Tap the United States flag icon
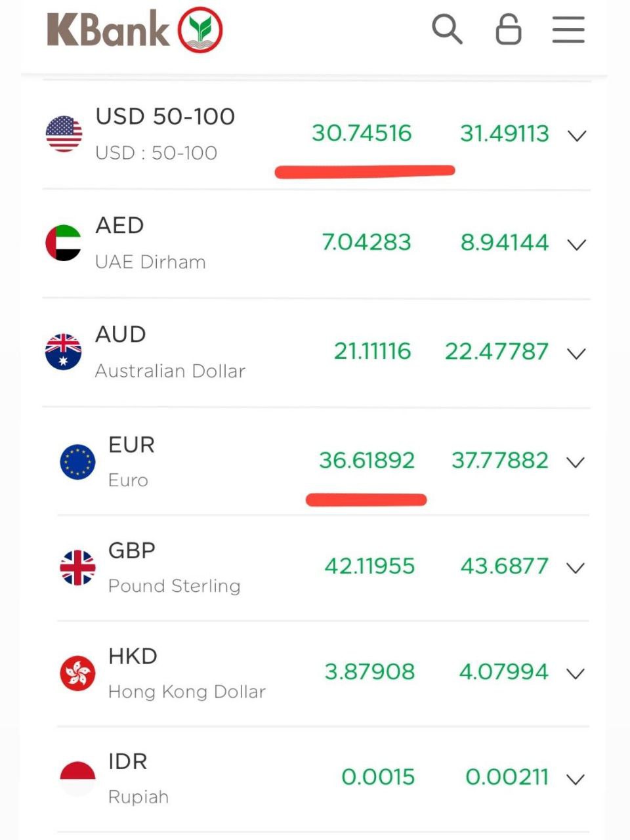 tap(64, 134)
